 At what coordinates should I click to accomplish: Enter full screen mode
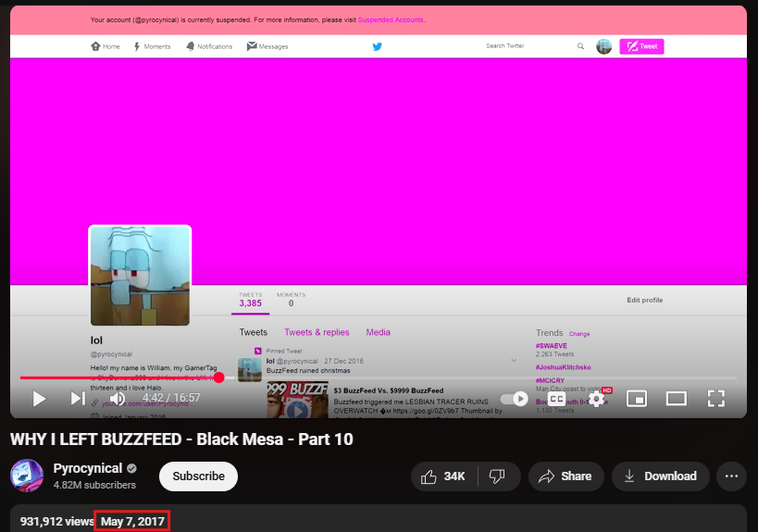[715, 399]
